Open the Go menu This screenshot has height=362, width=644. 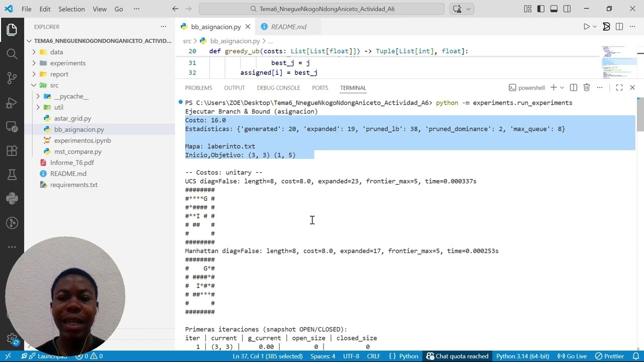119,9
